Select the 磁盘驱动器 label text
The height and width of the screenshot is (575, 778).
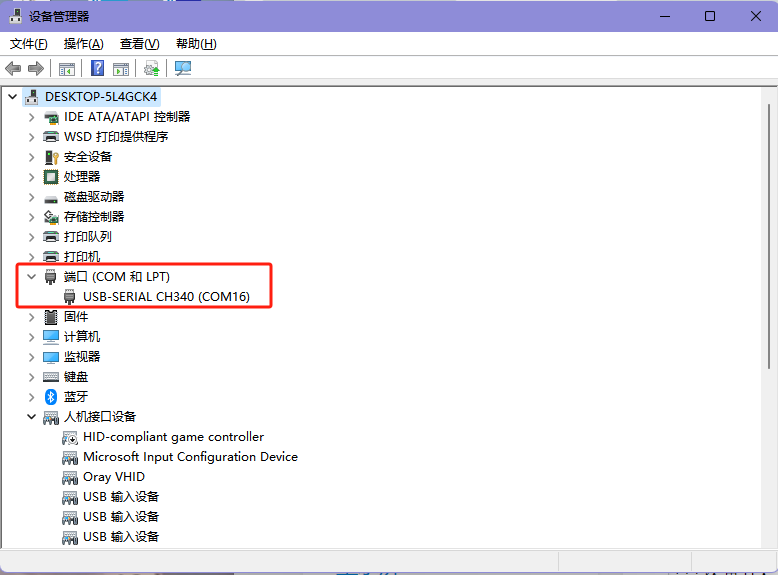[94, 196]
